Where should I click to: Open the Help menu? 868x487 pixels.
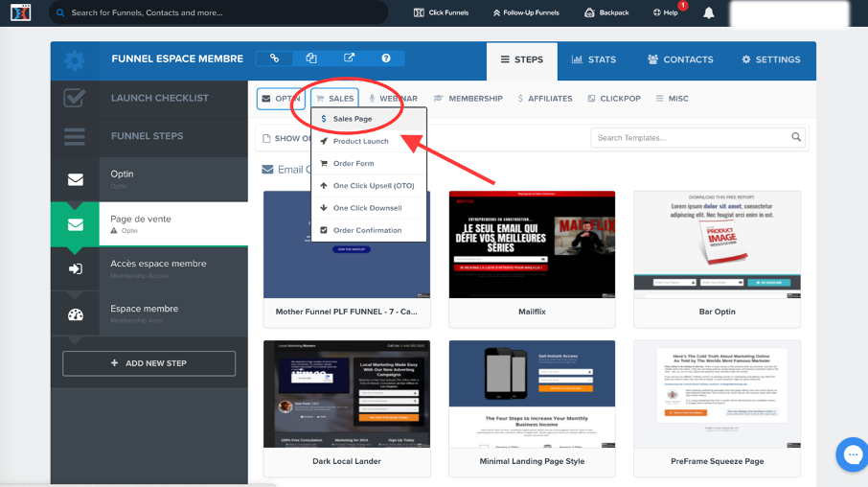pyautogui.click(x=666, y=12)
